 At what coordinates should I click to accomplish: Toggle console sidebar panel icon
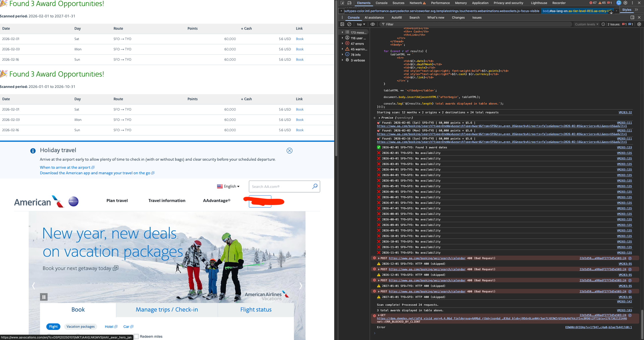[x=342, y=24]
